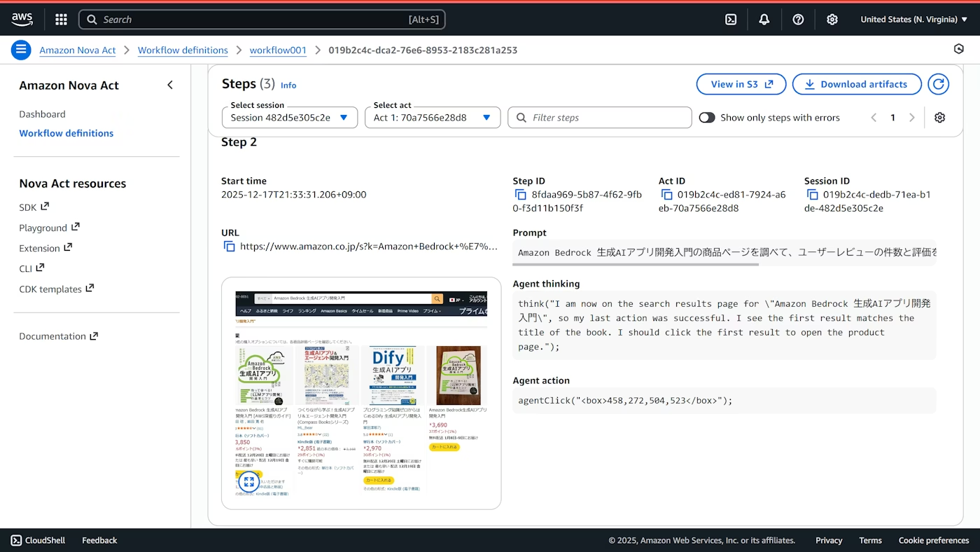Image resolution: width=980 pixels, height=552 pixels.
Task: Collapse the Amazon Nova Act side panel
Action: (169, 85)
